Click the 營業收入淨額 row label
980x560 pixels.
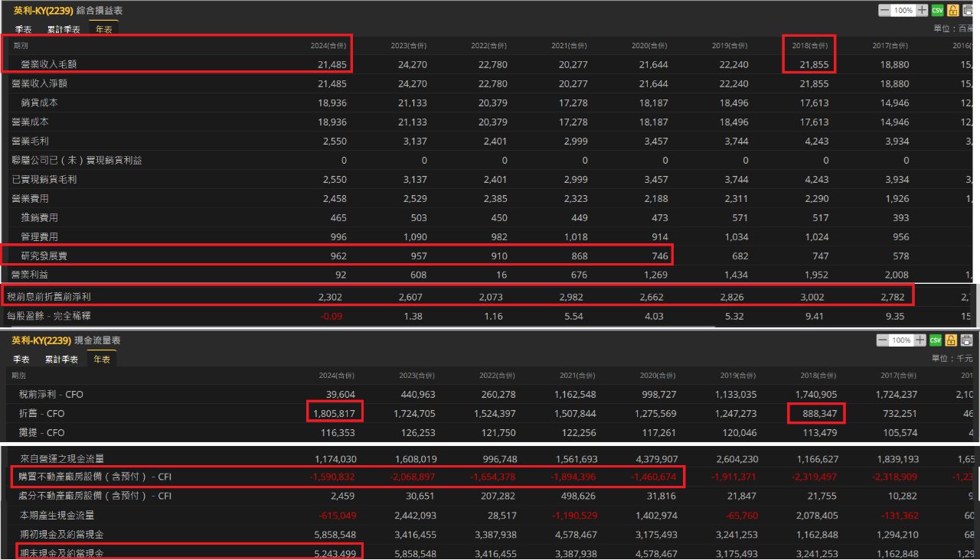[40, 83]
